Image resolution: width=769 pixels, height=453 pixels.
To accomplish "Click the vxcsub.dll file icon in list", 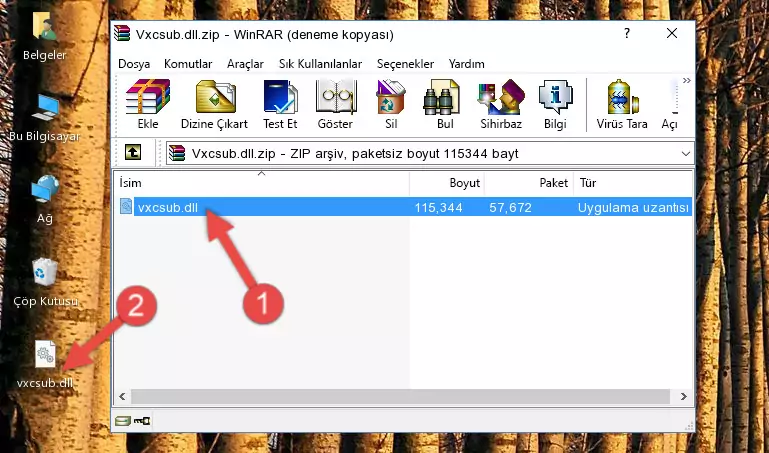I will click(126, 206).
